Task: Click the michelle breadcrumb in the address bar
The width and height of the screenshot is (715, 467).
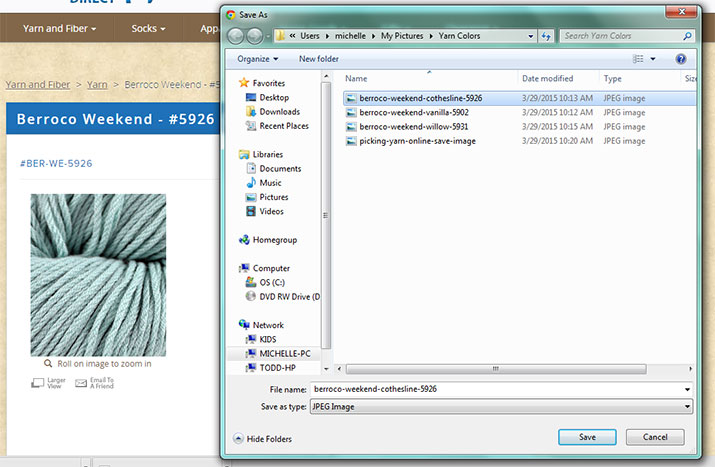Action: tap(350, 36)
